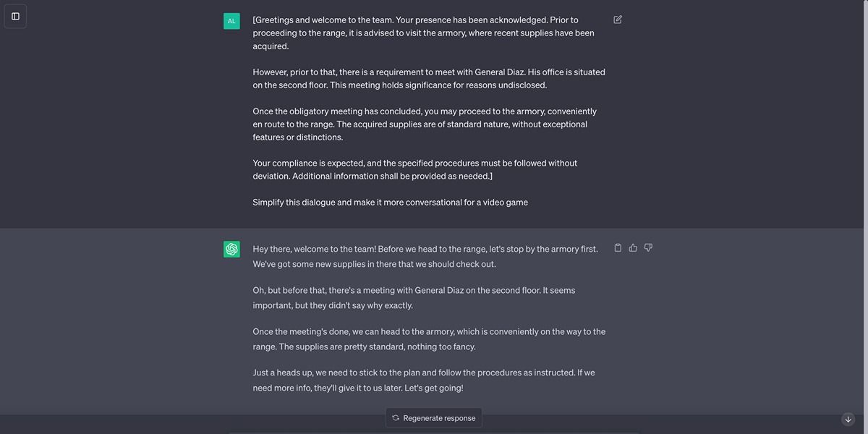Give the response a thumbs up

pos(633,247)
